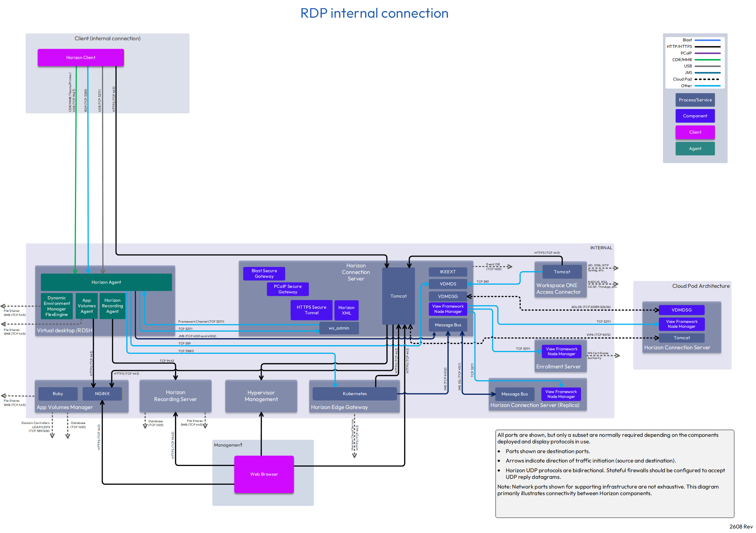Screen dimensions: 756x533
Task: Click the PCoIP Secure Gateway component
Action: [288, 289]
